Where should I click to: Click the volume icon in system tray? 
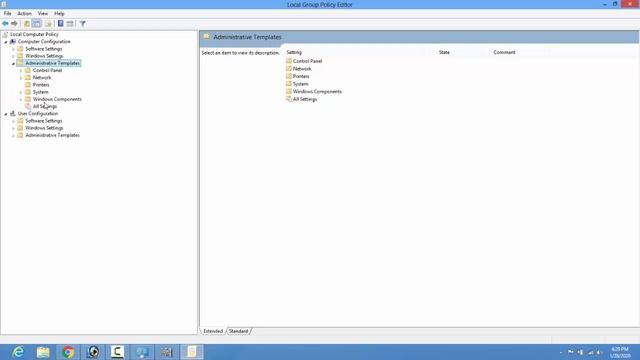coord(599,352)
